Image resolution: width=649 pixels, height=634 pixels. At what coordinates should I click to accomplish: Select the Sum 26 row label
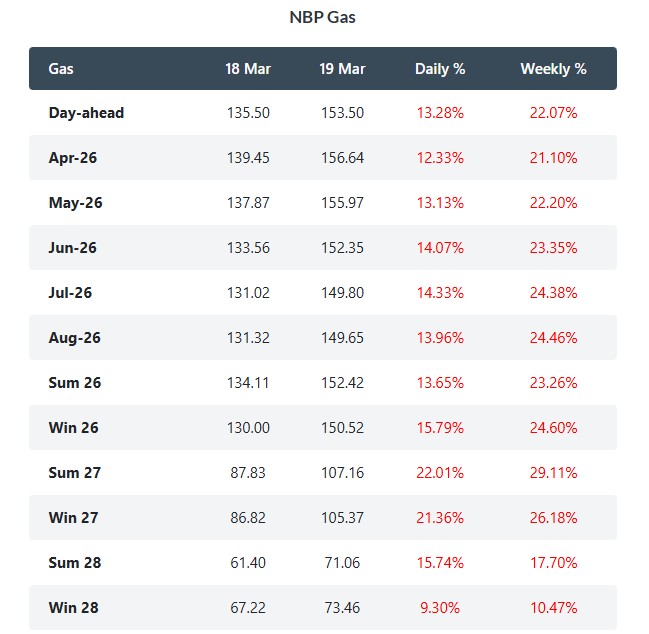click(75, 383)
